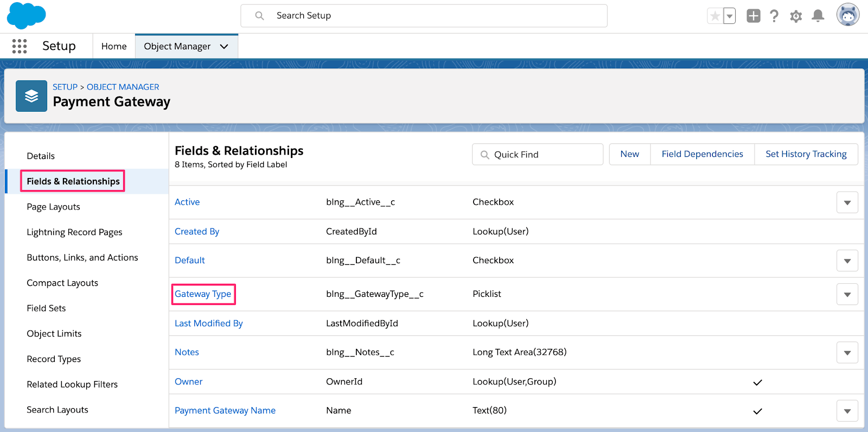This screenshot has width=868, height=432.
Task: Open the setup gear menu
Action: 796,16
